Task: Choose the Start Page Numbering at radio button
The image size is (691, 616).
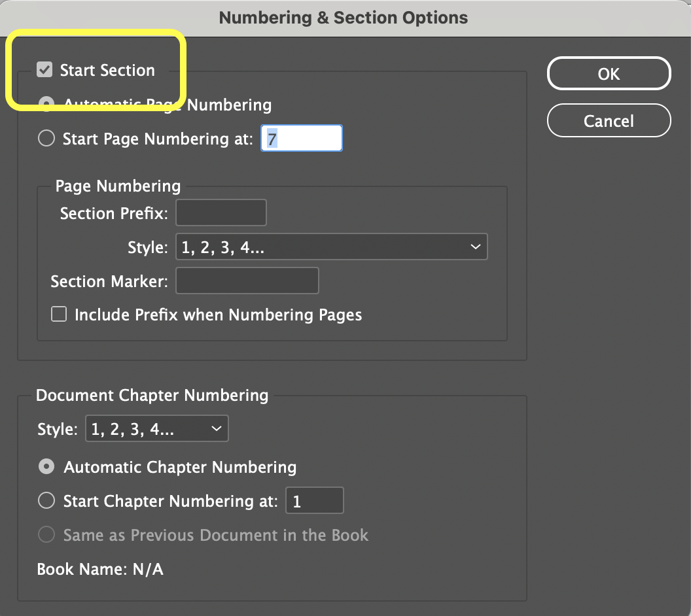Action: click(x=46, y=139)
